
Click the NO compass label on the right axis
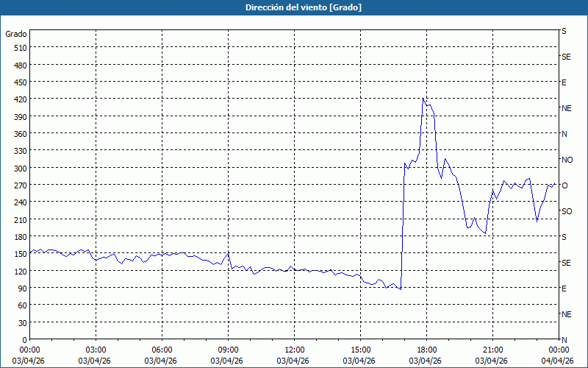click(x=567, y=160)
